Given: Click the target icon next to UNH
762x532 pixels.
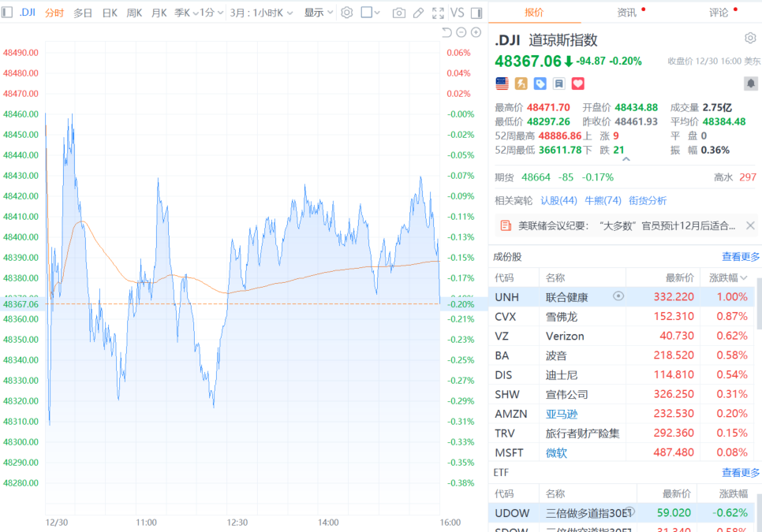Looking at the screenshot, I should click(x=618, y=296).
